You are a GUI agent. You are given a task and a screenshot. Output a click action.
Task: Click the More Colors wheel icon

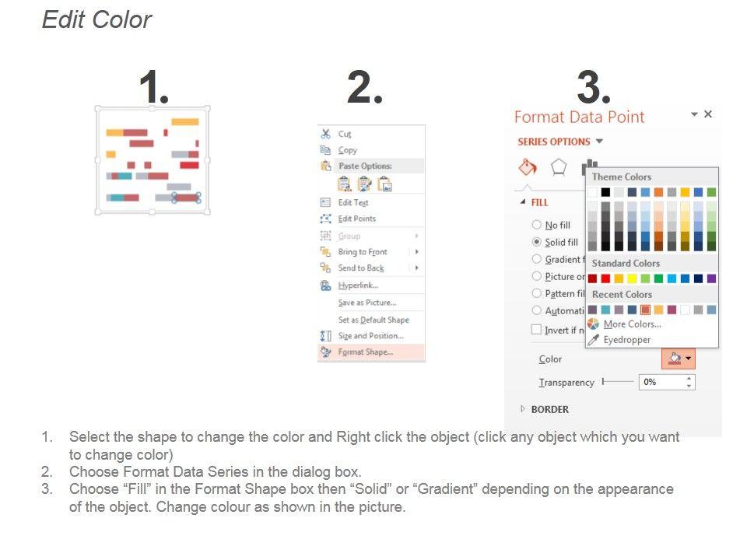pos(594,324)
